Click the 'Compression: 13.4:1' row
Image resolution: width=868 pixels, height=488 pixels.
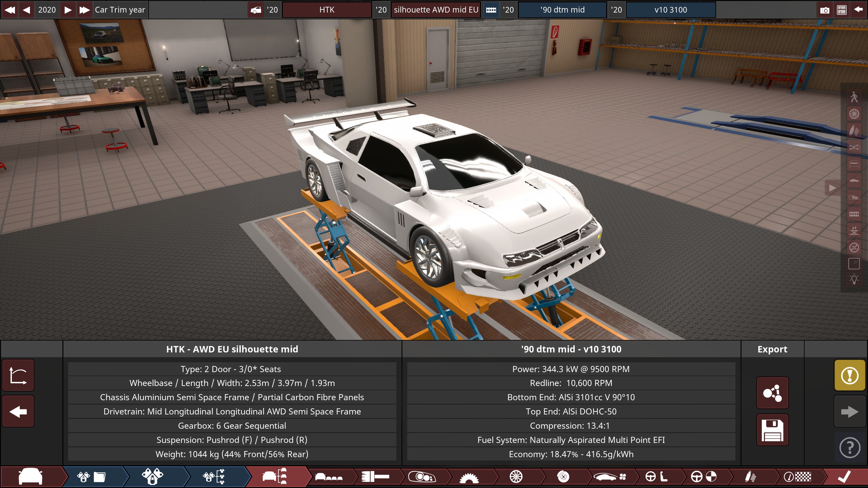coord(571,426)
